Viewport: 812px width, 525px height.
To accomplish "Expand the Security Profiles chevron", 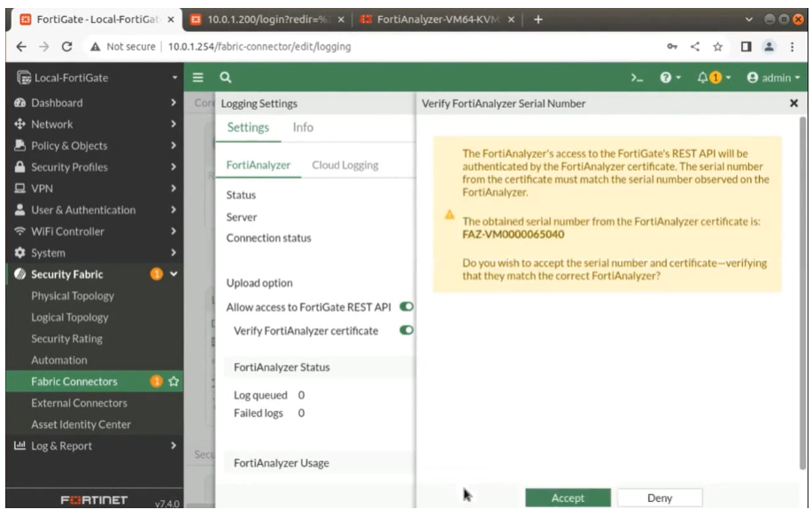I will click(x=174, y=166).
